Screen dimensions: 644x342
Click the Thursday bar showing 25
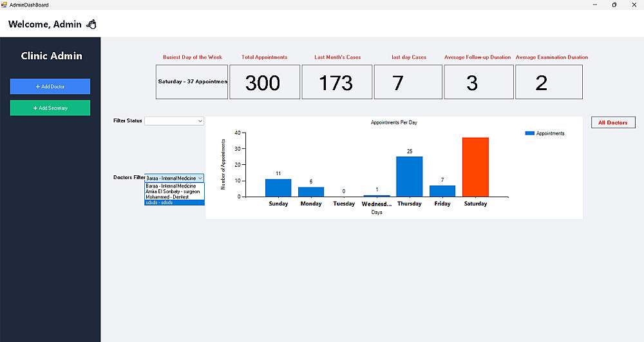point(410,176)
